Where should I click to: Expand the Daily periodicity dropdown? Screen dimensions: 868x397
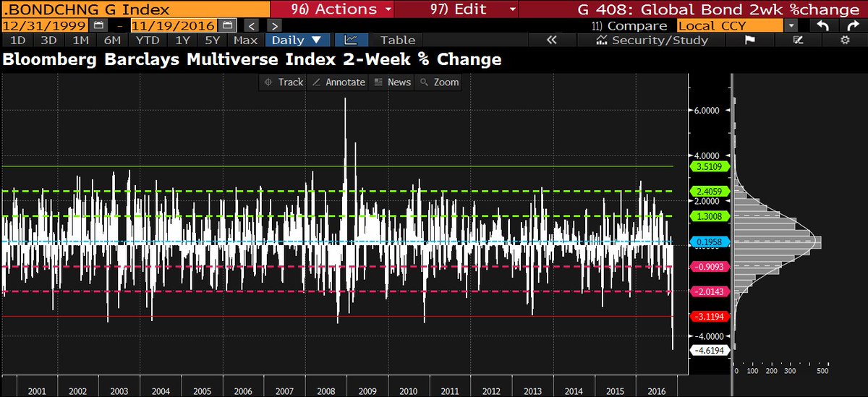(x=298, y=40)
